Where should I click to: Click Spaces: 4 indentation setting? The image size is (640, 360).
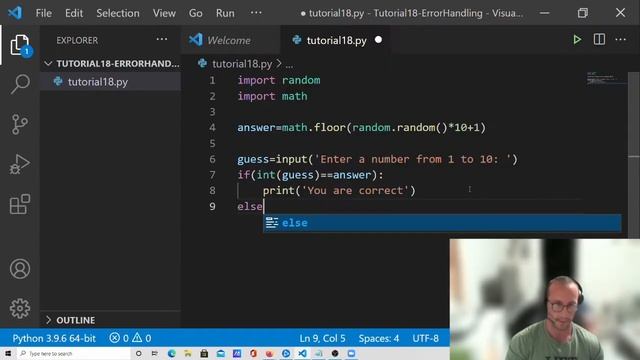tap(379, 338)
